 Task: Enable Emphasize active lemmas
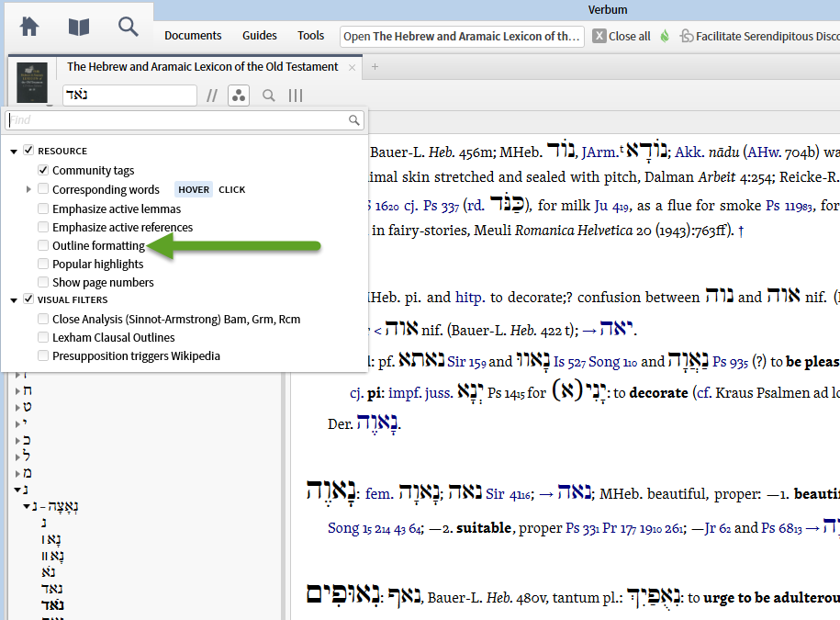(43, 209)
